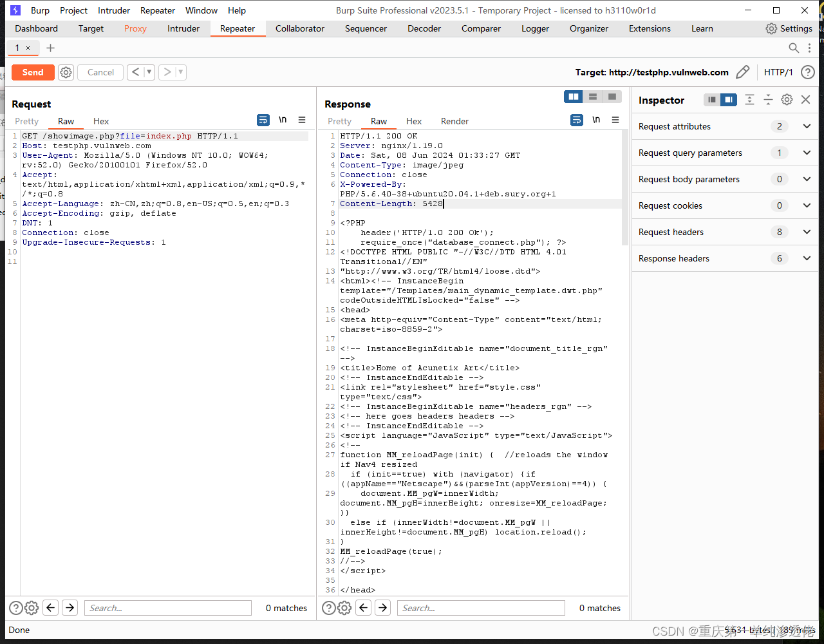The height and width of the screenshot is (644, 824).
Task: Close Repeater tab 1
Action: click(x=28, y=48)
